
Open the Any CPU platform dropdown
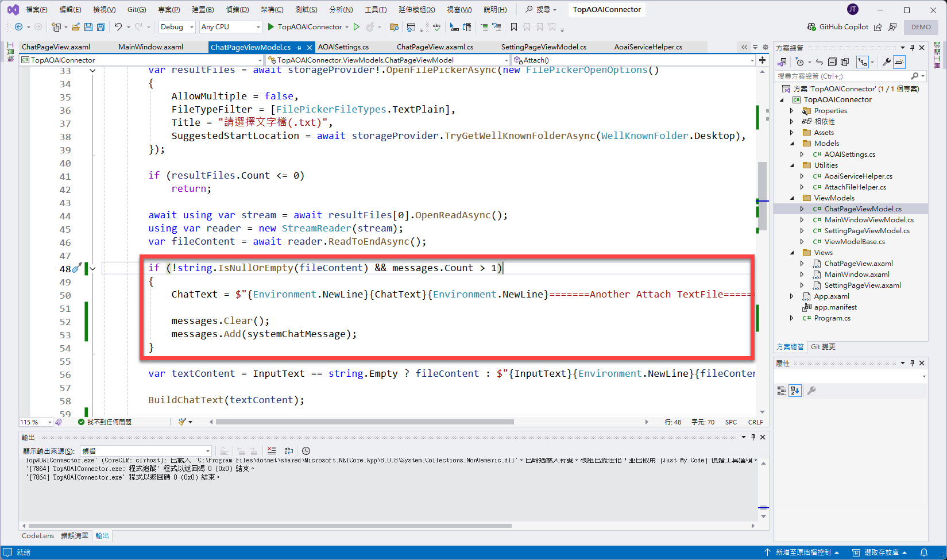(231, 27)
